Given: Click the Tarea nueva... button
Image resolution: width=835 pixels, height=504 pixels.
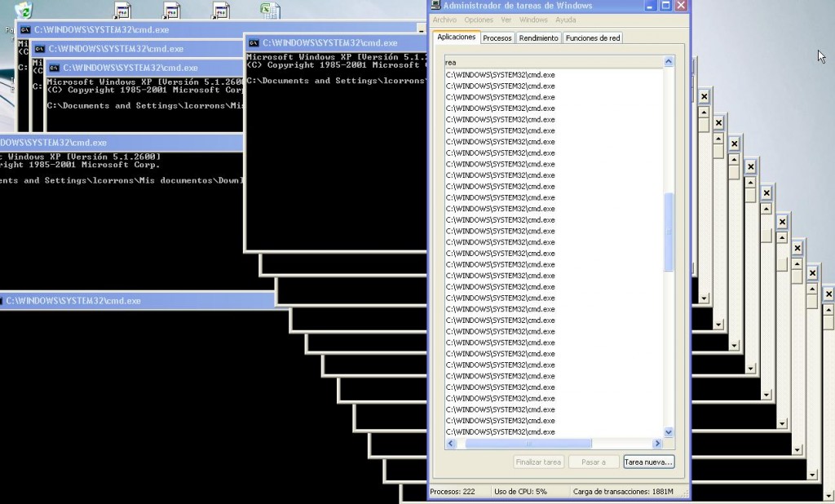Looking at the screenshot, I should 648,462.
